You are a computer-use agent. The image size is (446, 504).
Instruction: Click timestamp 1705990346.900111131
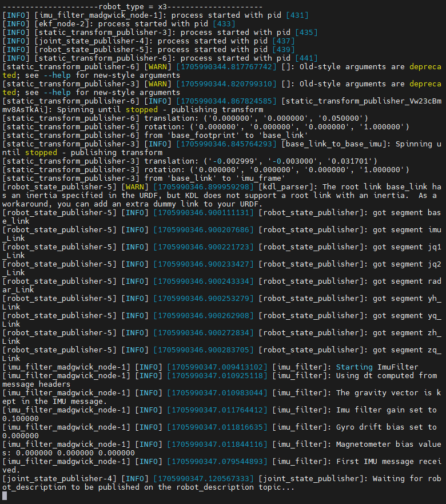pyautogui.click(x=204, y=212)
